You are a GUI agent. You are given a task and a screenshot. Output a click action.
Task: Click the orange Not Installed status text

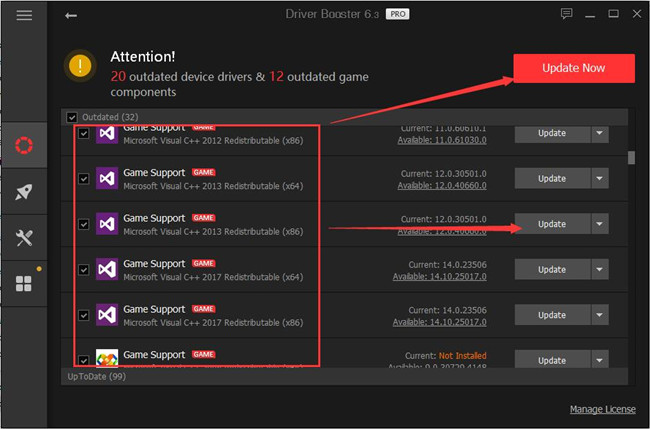[463, 356]
